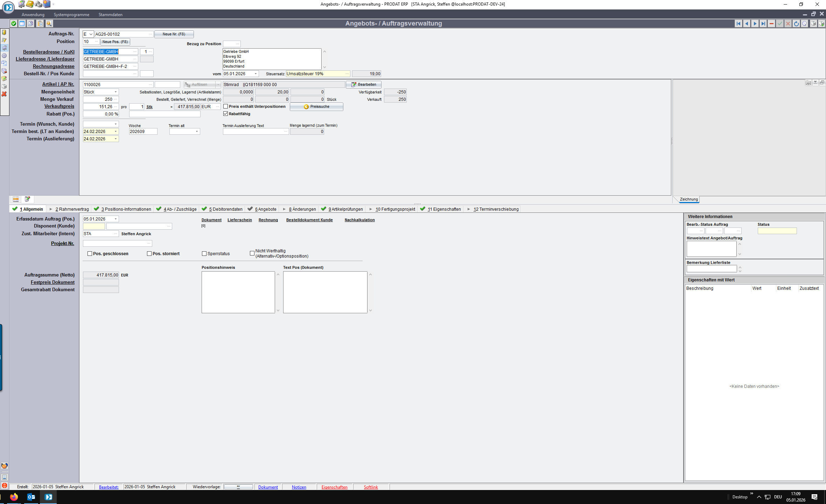
Task: Open the Mengeneinheit Stück dropdown
Action: 115,92
